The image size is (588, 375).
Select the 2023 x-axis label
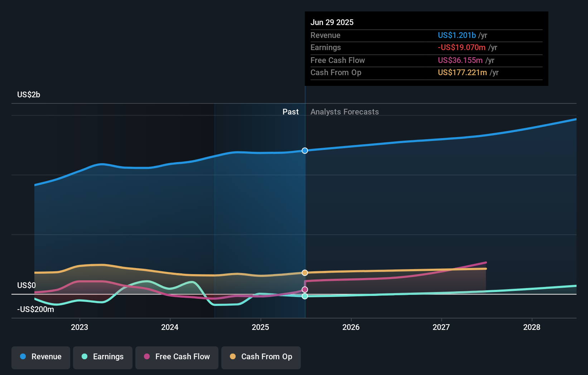click(x=79, y=327)
